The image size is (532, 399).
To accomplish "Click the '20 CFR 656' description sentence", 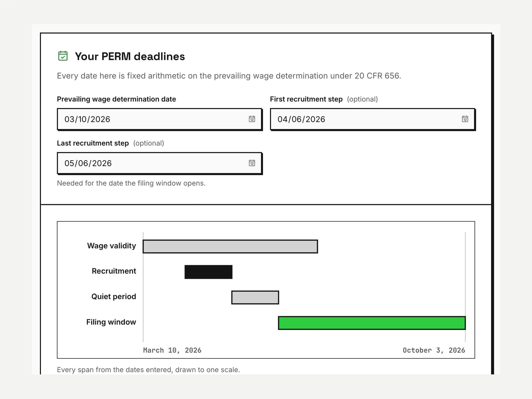I will pos(229,76).
